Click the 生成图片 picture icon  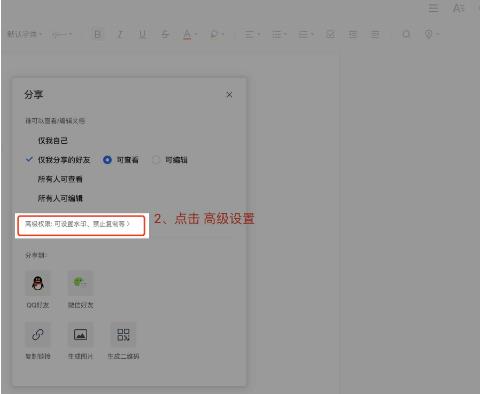pos(80,334)
